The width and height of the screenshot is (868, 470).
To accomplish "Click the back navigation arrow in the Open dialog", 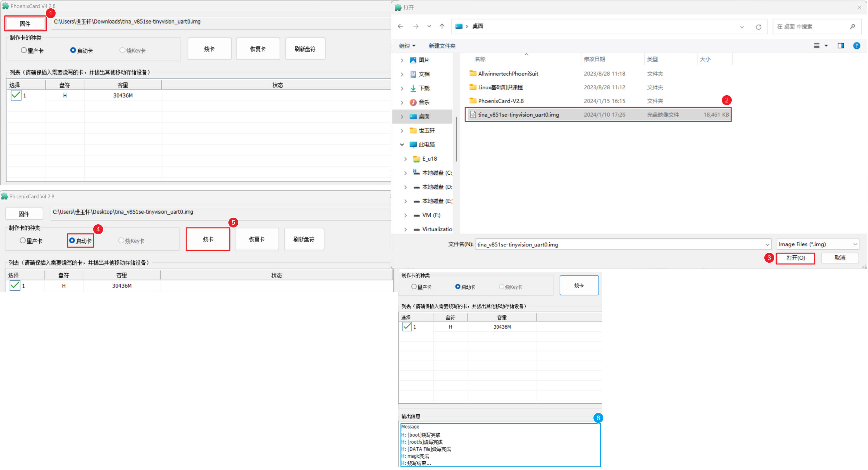I will coord(401,26).
